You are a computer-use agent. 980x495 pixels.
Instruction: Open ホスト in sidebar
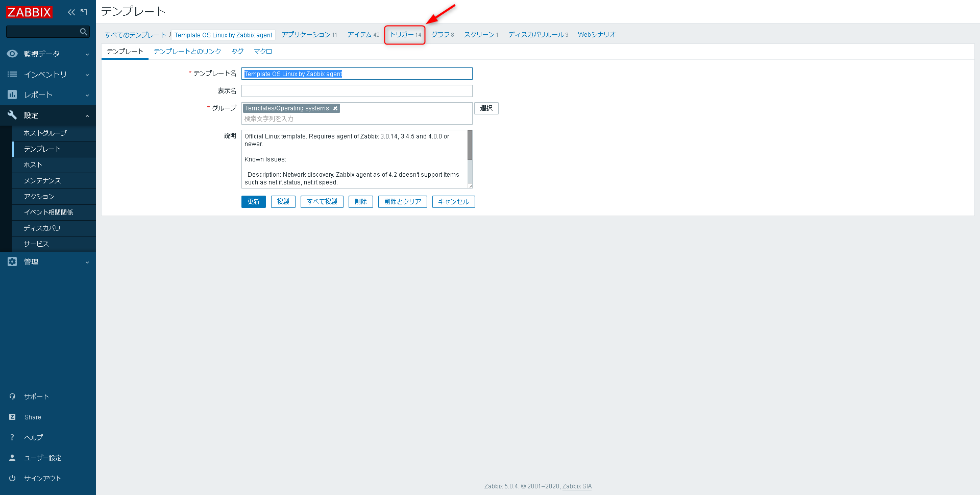pos(54,164)
